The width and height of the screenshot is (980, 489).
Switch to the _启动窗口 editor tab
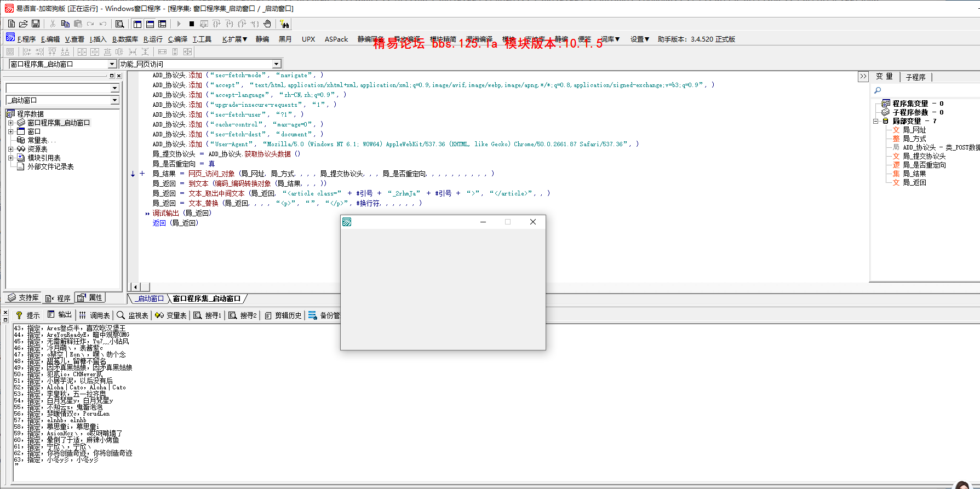(x=149, y=298)
